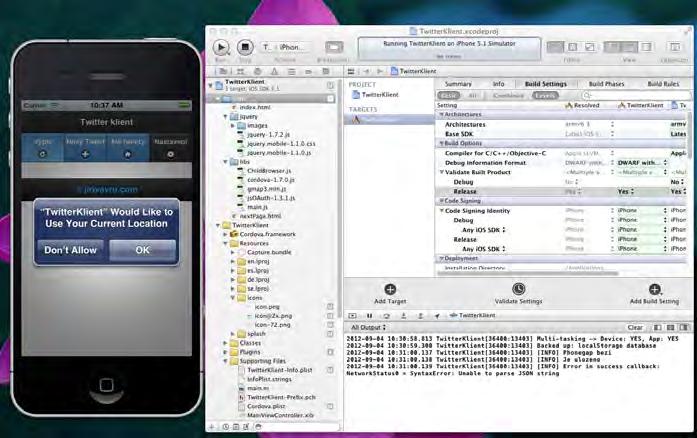Collapse the jquery folder in navigator
Image resolution: width=697 pixels, height=438 pixels.
(225, 117)
